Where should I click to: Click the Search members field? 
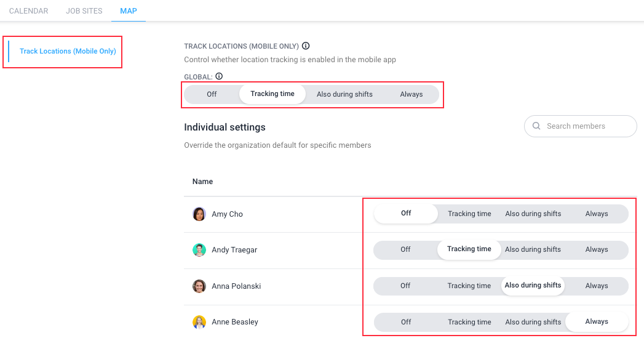click(581, 126)
